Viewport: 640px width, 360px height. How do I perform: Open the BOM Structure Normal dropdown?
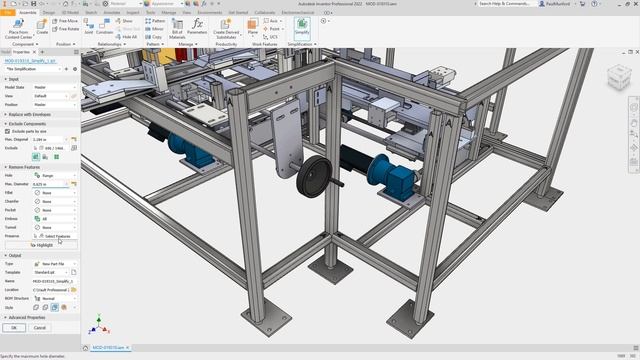[x=55, y=298]
